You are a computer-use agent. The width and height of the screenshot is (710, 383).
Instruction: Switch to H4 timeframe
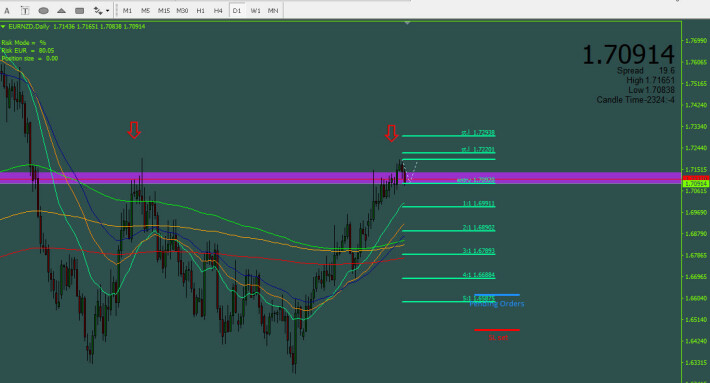218,10
